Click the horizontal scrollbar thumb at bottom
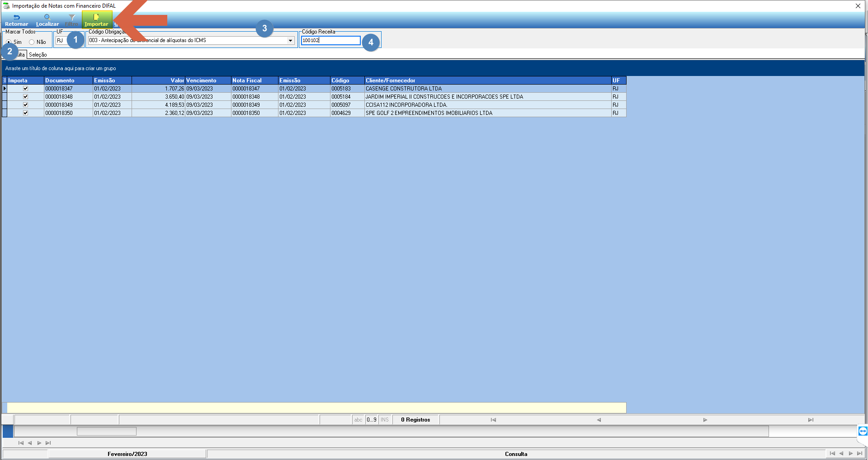 tap(107, 431)
